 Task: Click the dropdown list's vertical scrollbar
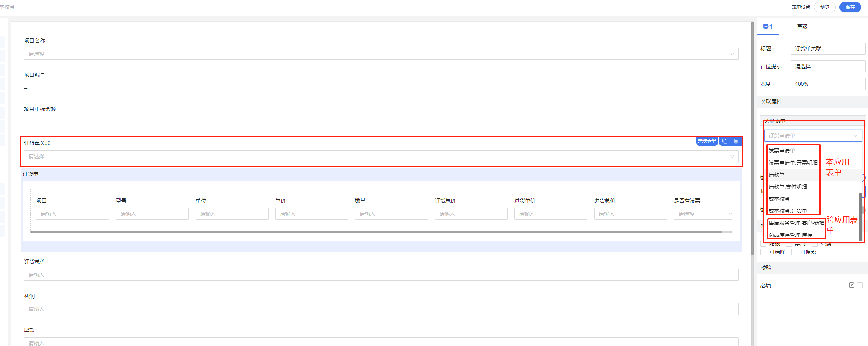(x=860, y=216)
